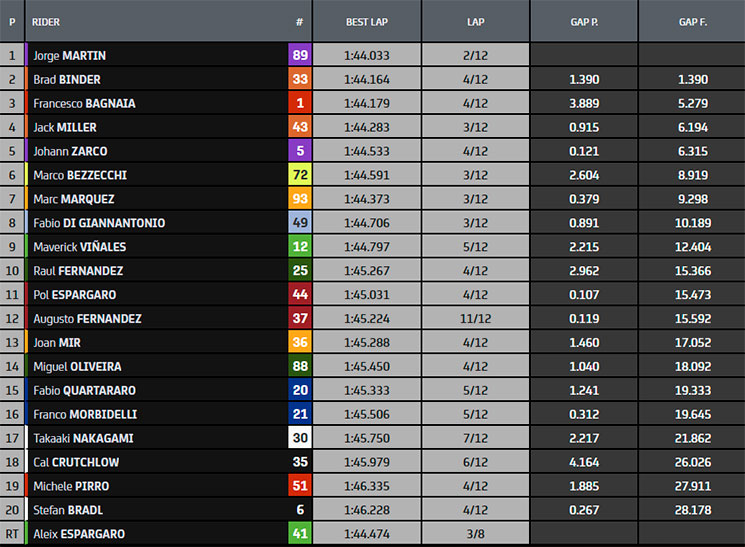This screenshot has height=547, width=745.
Task: Open rider Marc MARQUEZ's name link
Action: [73, 199]
